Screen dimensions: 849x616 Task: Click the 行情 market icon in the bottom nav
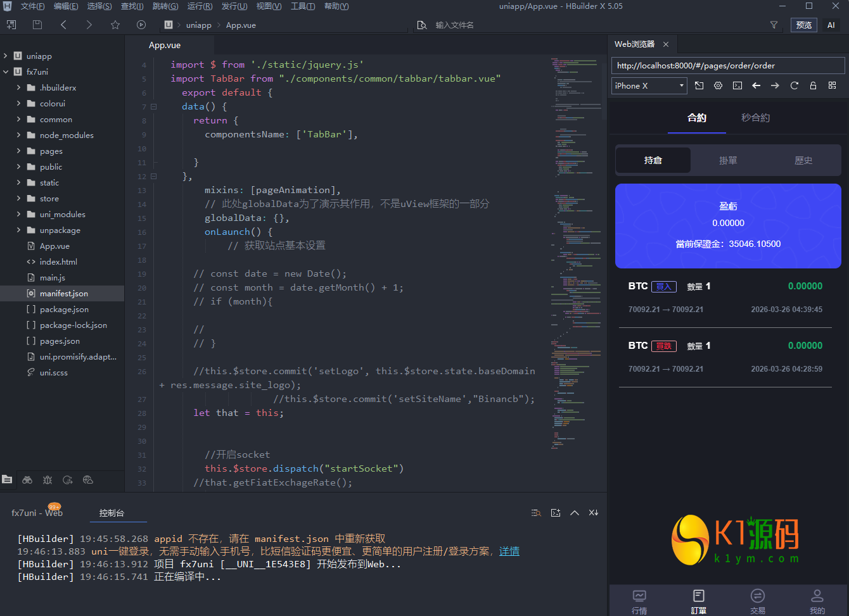click(639, 596)
